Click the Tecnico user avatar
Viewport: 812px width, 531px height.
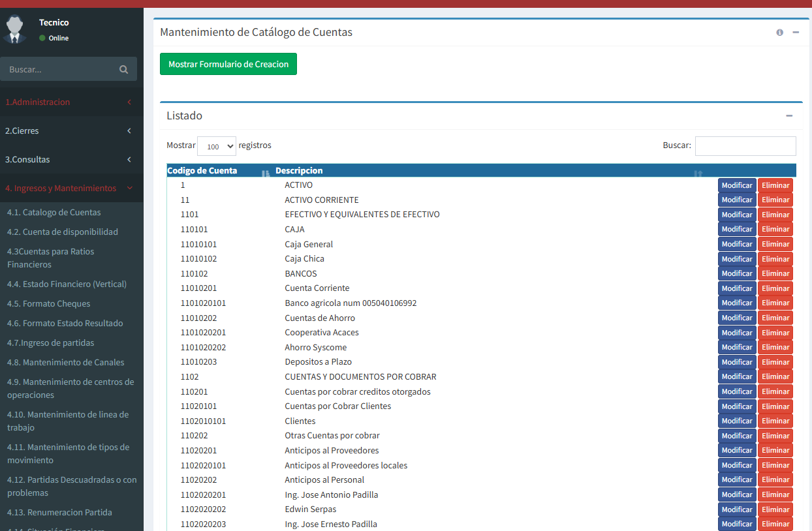point(16,29)
